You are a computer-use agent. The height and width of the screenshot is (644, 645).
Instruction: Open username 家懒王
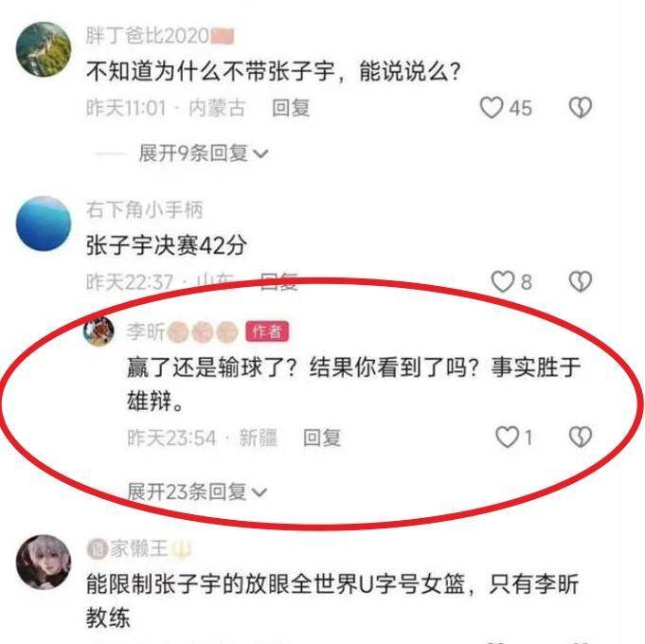click(x=138, y=548)
